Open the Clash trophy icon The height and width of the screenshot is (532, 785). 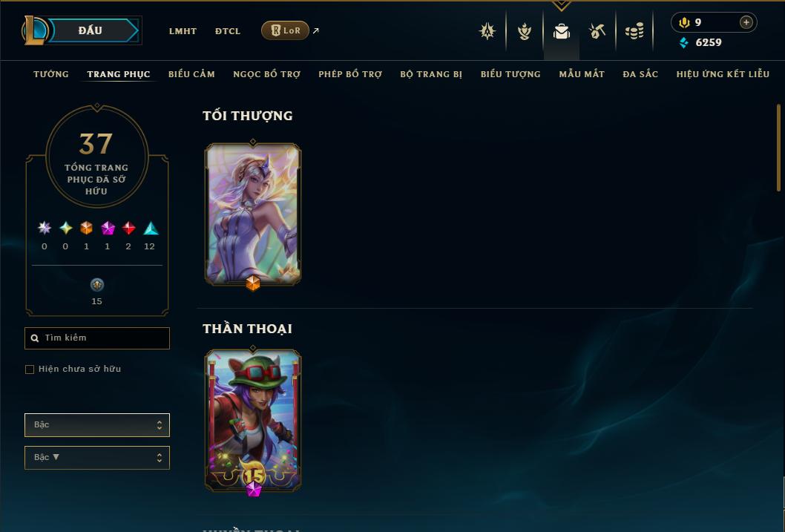click(524, 31)
